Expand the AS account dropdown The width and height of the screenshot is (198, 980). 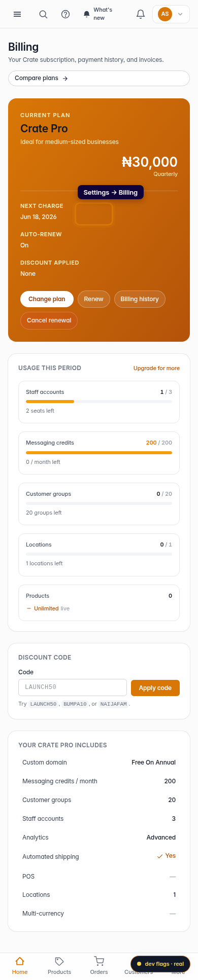(171, 14)
